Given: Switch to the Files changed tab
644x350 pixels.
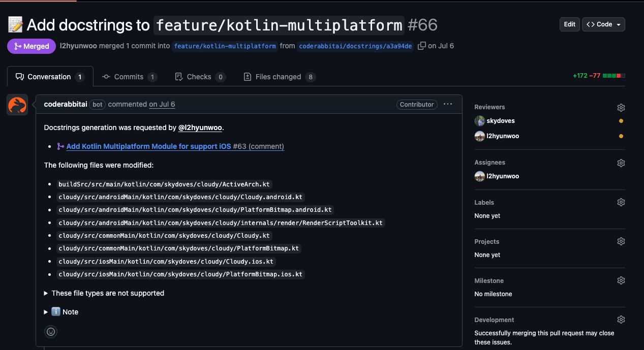Looking at the screenshot, I should pyautogui.click(x=279, y=77).
